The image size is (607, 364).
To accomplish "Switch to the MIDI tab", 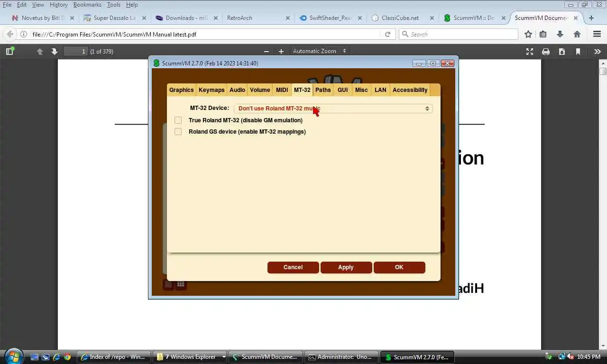I will pos(282,90).
